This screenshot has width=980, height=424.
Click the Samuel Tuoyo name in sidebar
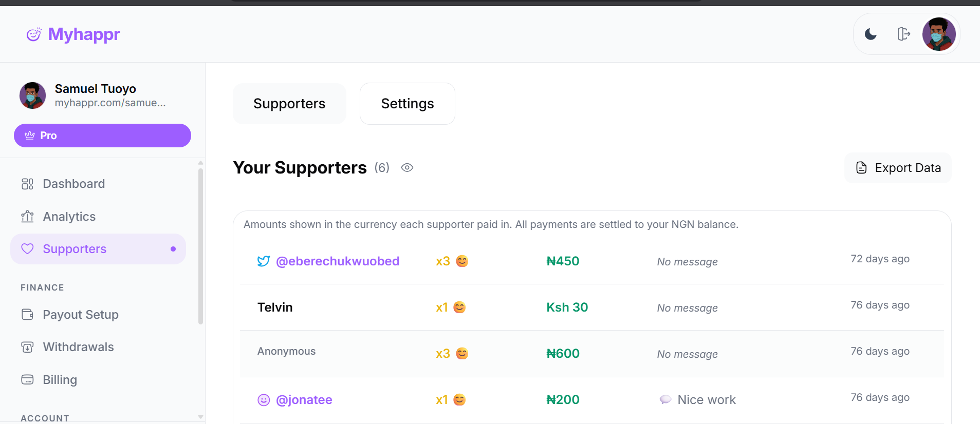[x=96, y=89]
